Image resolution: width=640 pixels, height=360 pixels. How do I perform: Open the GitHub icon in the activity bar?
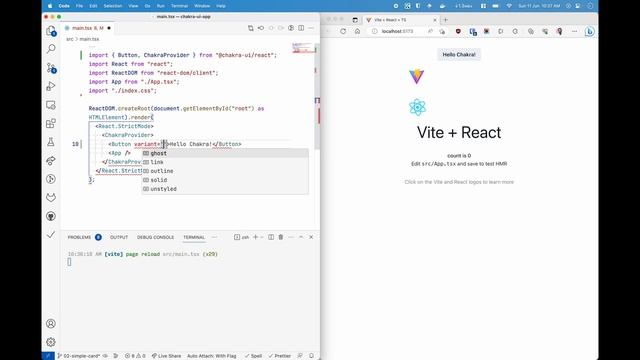pos(51,216)
